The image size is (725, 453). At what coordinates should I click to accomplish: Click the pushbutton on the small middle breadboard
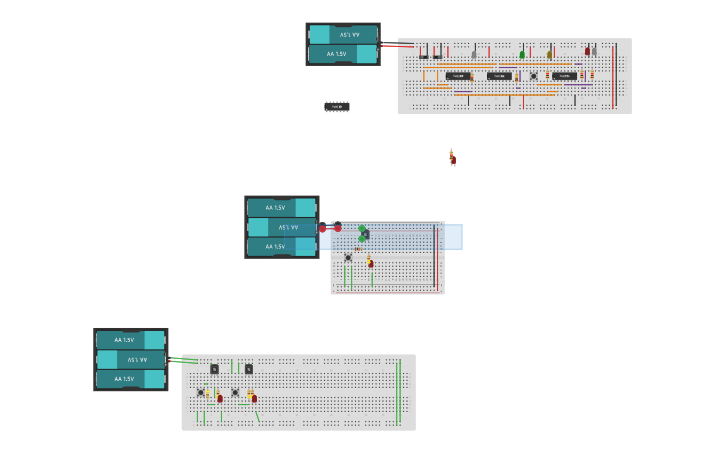click(x=348, y=258)
